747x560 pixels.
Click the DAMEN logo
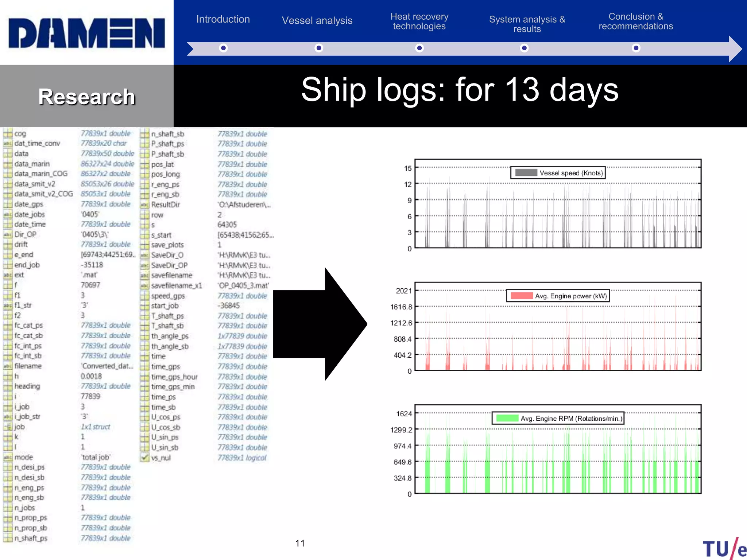coord(87,33)
